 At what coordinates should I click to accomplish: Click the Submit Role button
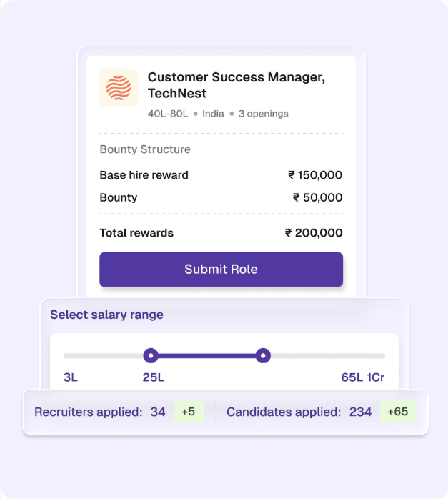click(221, 270)
